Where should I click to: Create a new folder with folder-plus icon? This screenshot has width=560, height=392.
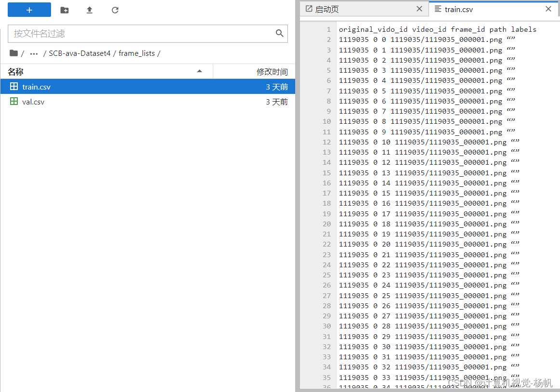pyautogui.click(x=65, y=10)
